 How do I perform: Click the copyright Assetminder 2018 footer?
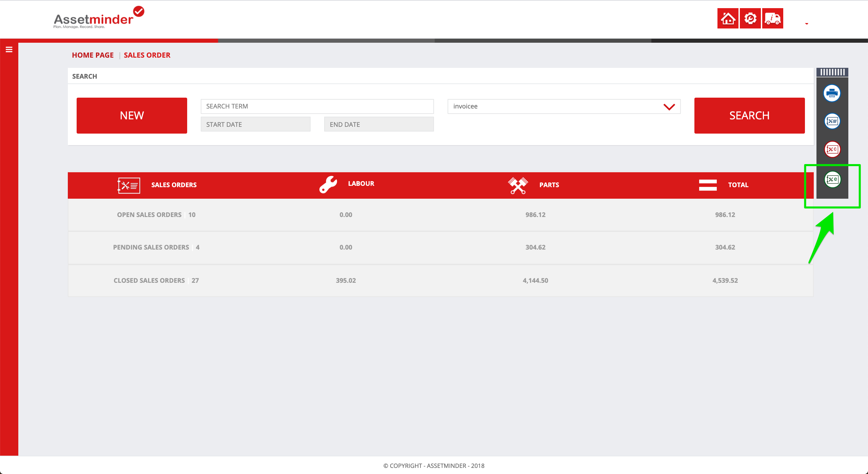tap(434, 466)
